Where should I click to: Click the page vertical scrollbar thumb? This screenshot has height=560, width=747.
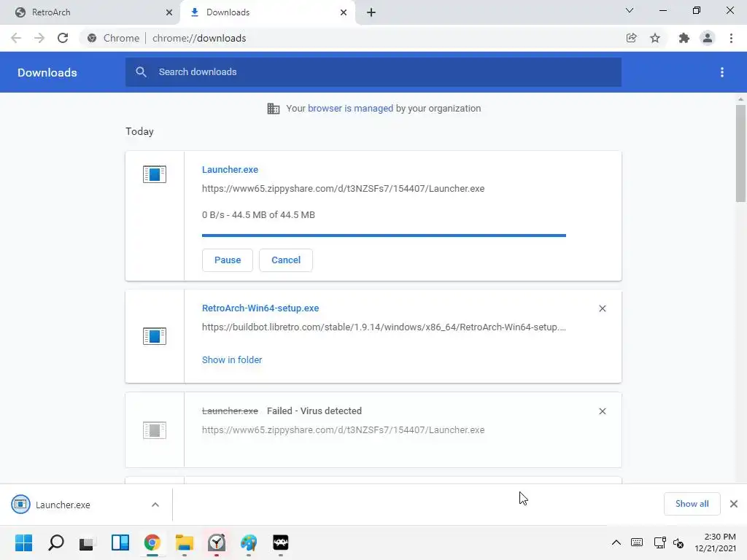pos(740,153)
